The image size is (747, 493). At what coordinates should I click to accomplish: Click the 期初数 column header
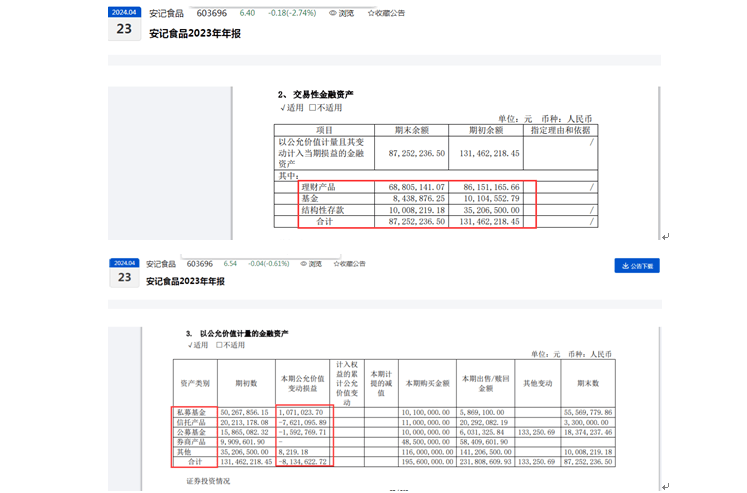pyautogui.click(x=246, y=383)
